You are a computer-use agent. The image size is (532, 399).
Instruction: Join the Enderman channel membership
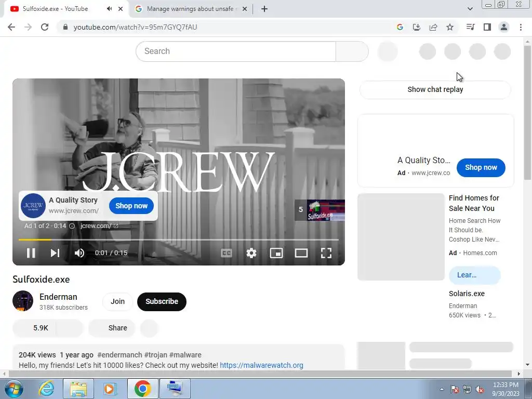point(117,302)
